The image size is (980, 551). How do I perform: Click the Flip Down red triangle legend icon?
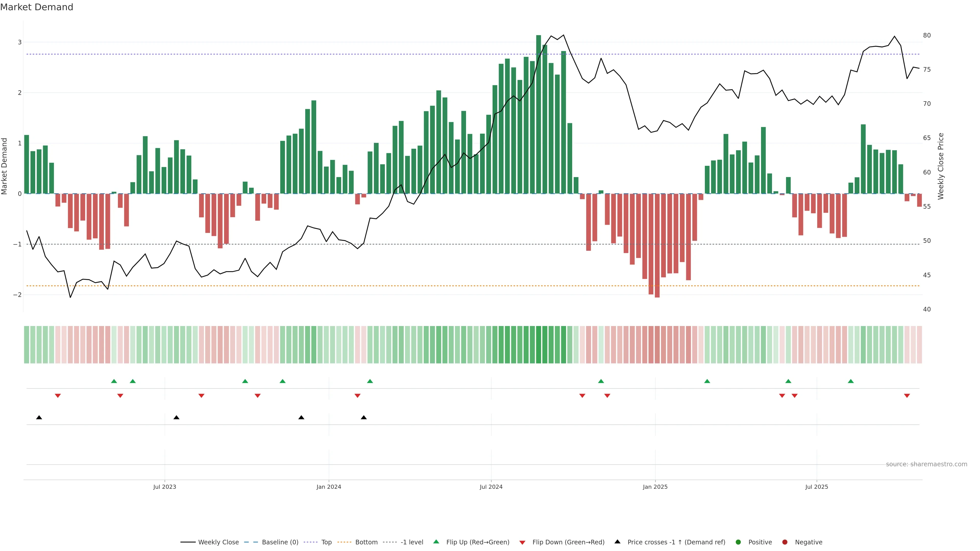(522, 542)
